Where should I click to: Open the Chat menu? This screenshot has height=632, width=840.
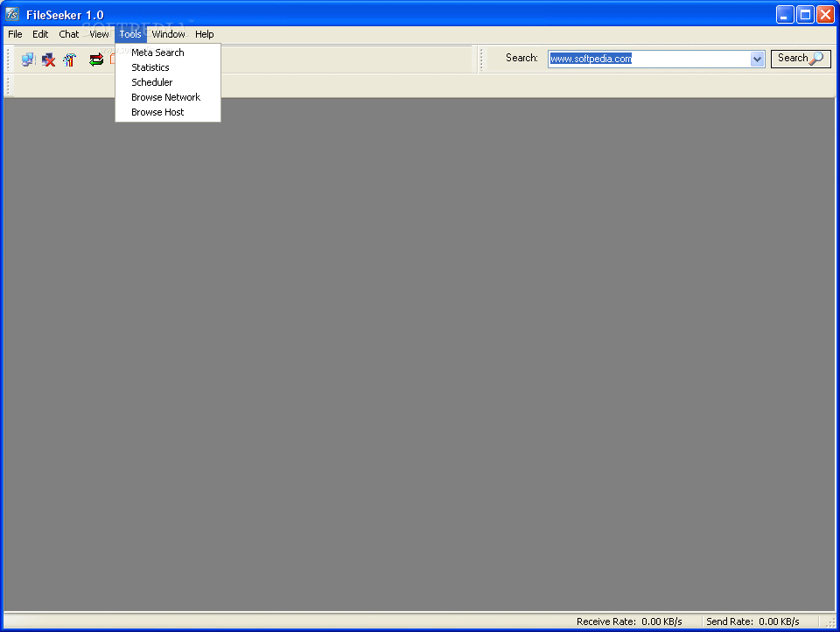point(68,34)
